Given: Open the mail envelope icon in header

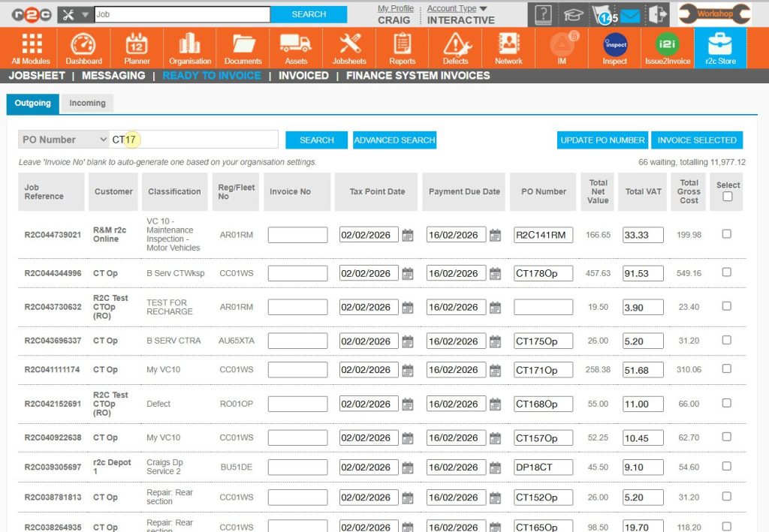Looking at the screenshot, I should click(x=629, y=15).
